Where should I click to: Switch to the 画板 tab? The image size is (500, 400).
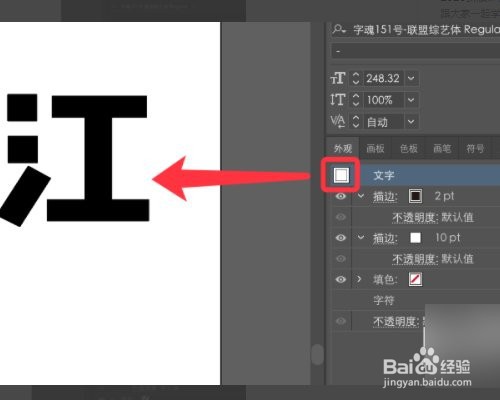click(x=375, y=148)
